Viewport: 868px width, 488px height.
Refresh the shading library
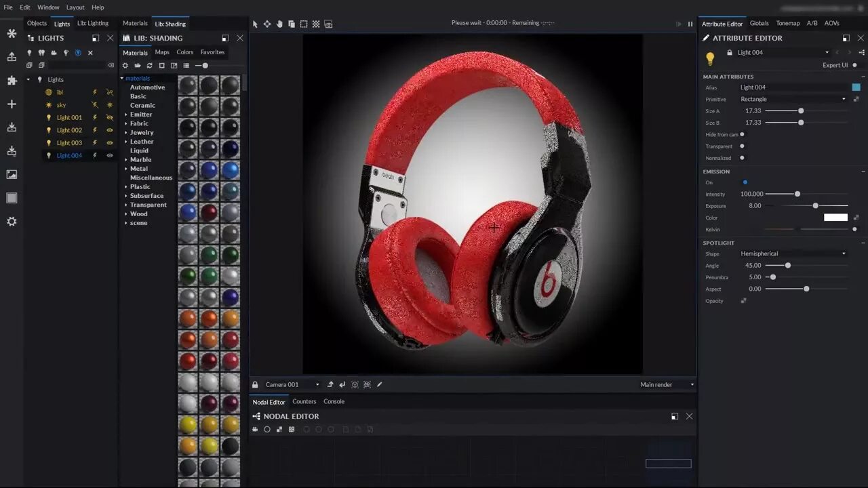tap(149, 66)
